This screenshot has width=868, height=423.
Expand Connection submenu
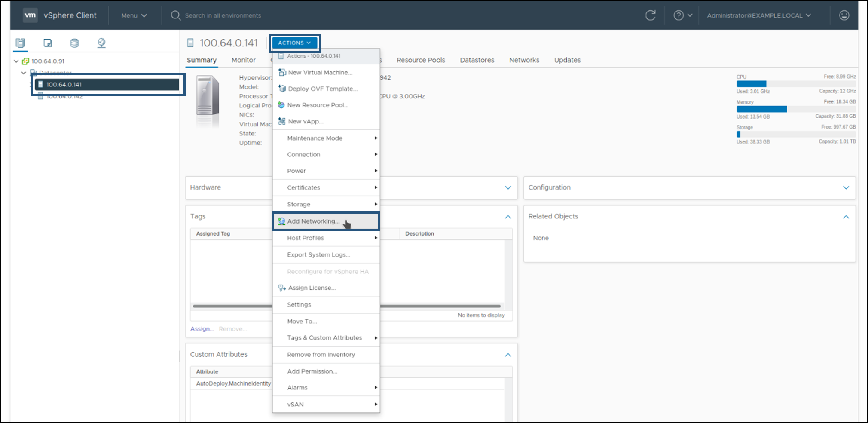pyautogui.click(x=326, y=154)
